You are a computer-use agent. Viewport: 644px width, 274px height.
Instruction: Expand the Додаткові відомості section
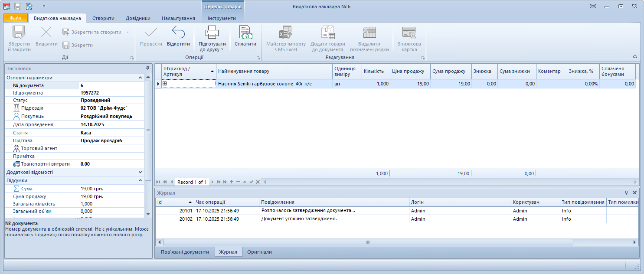click(140, 172)
